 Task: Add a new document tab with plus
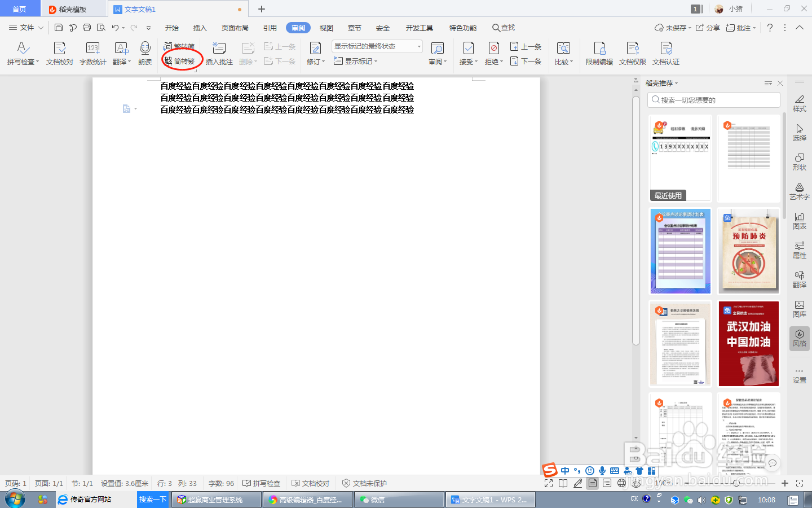tap(262, 9)
